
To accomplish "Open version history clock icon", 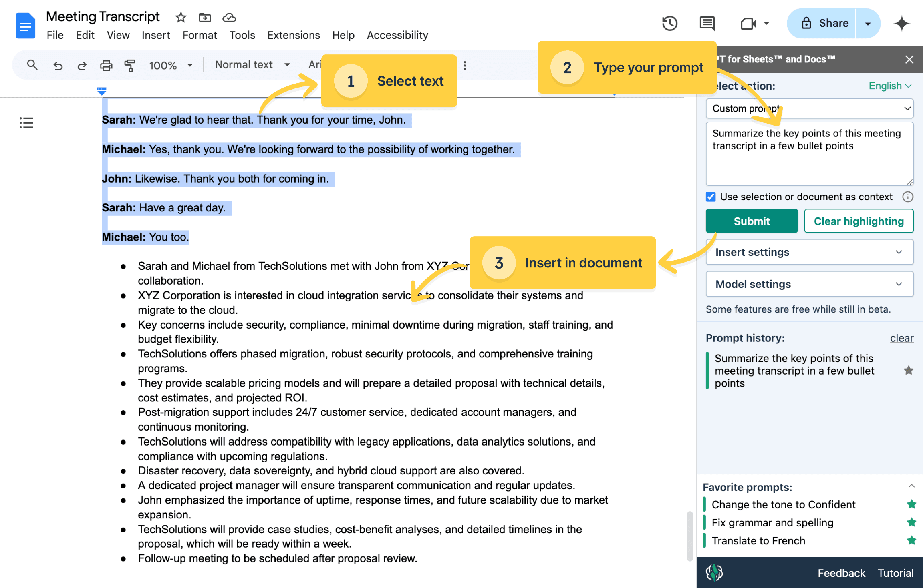I will click(x=669, y=23).
